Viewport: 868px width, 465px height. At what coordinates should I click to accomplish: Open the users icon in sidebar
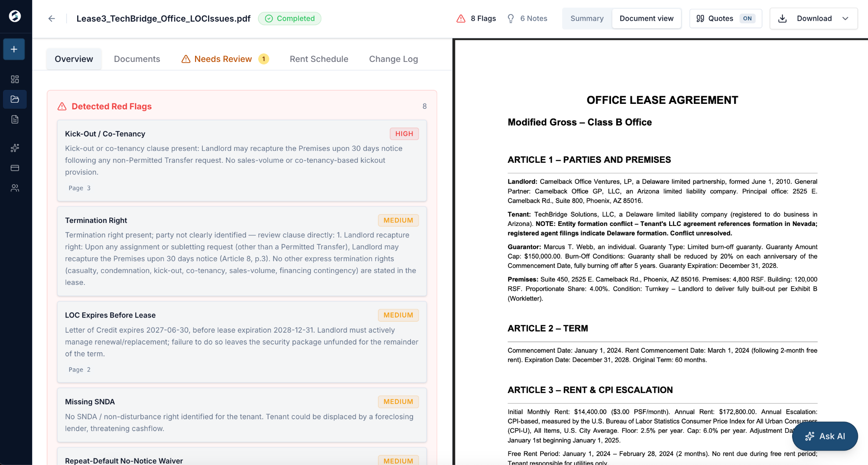(x=15, y=188)
